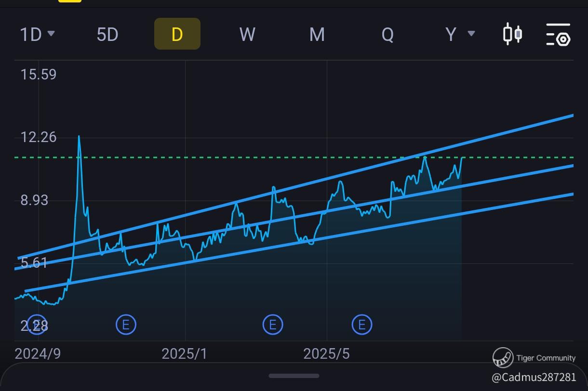The width and height of the screenshot is (588, 391).
Task: Tap the earnings E marker near 2024/9
Action: coord(37,325)
